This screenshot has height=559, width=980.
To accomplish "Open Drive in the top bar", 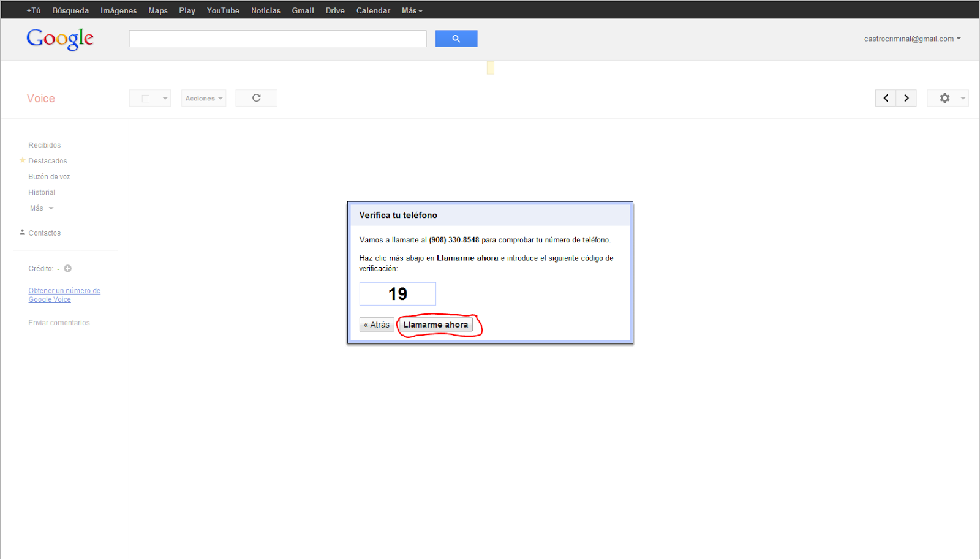I will tap(335, 10).
